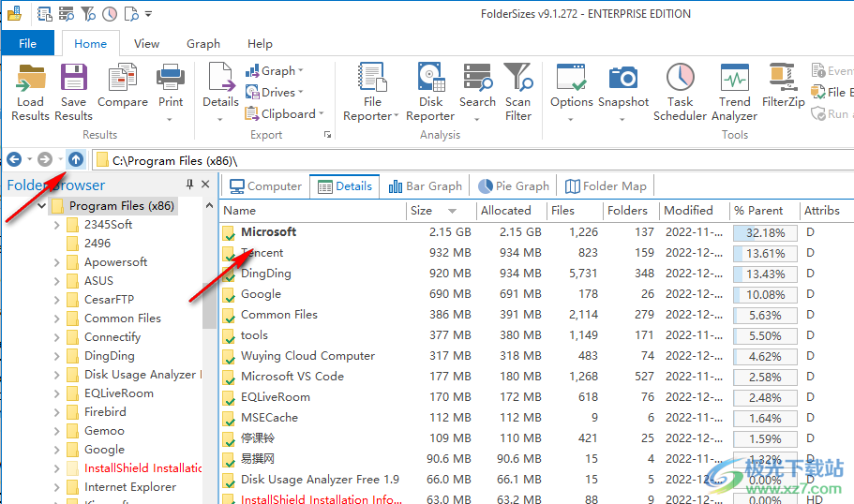The height and width of the screenshot is (504, 854).
Task: Click the FolderSizes app icon in title bar
Action: click(x=14, y=14)
